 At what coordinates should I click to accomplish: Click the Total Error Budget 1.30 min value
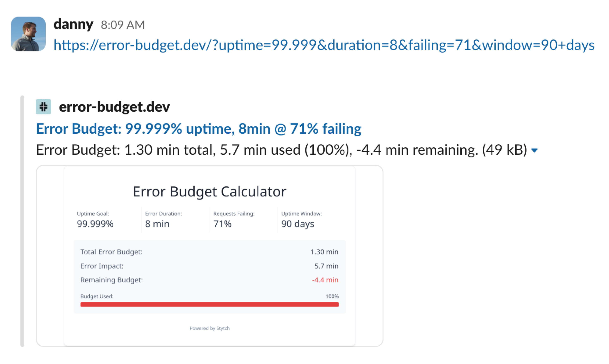tap(324, 252)
